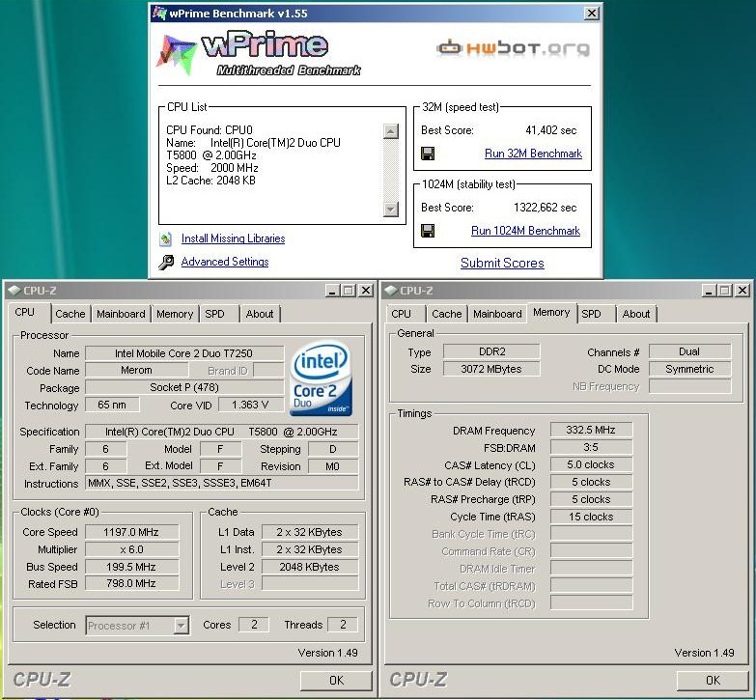This screenshot has width=756, height=700.
Task: Click CPU List scroll down arrow
Action: pos(390,209)
